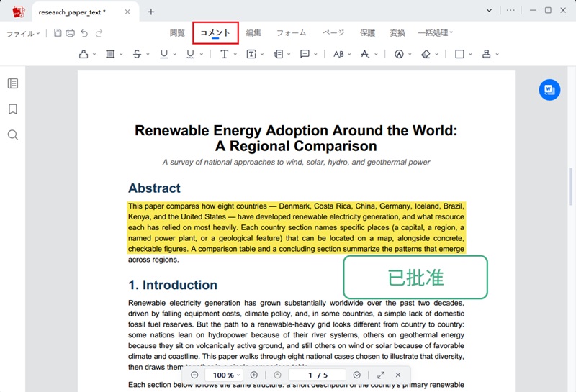
Task: Open the search panel in the sidebar
Action: click(13, 135)
